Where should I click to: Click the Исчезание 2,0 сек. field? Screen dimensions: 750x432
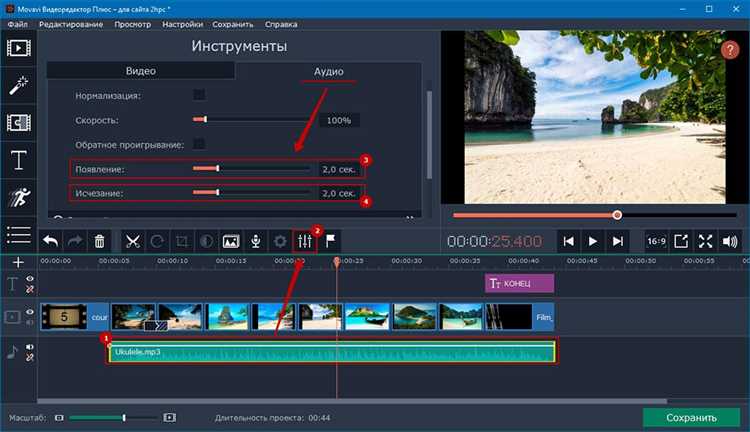[x=339, y=193]
